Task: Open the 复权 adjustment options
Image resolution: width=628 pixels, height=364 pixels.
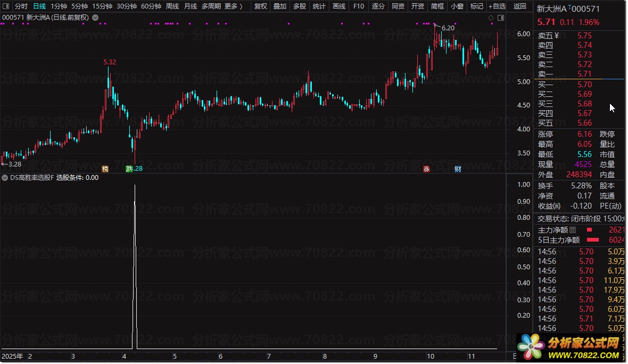Action: pos(261,6)
